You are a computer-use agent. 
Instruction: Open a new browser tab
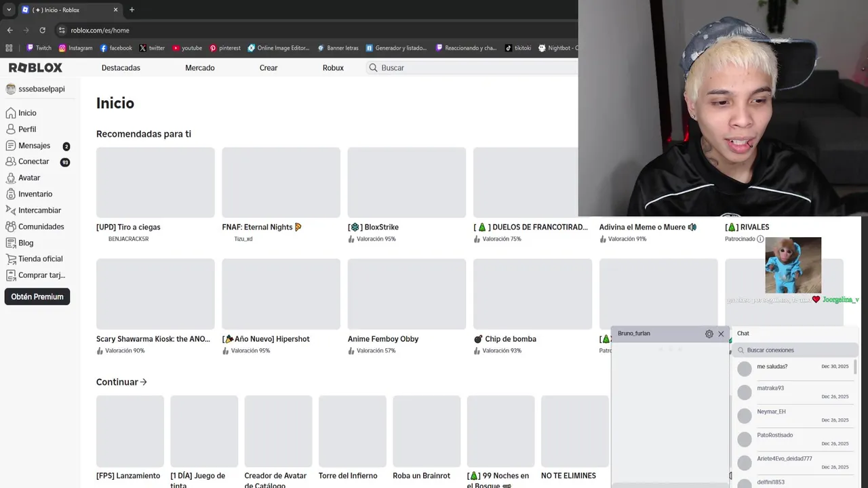132,10
